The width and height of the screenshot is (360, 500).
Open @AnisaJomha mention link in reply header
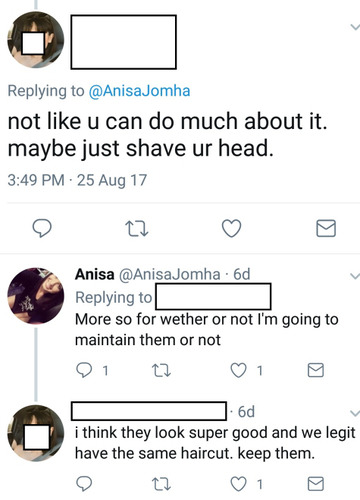point(139,91)
